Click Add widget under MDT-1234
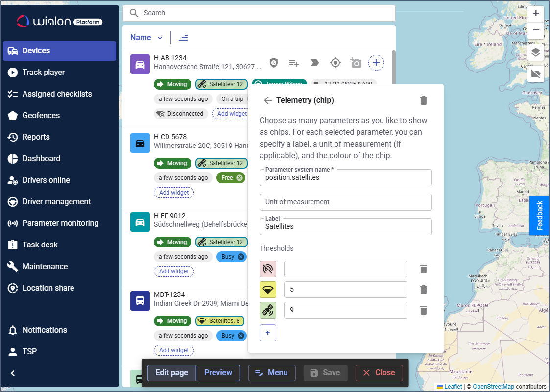The width and height of the screenshot is (550, 392). (174, 350)
